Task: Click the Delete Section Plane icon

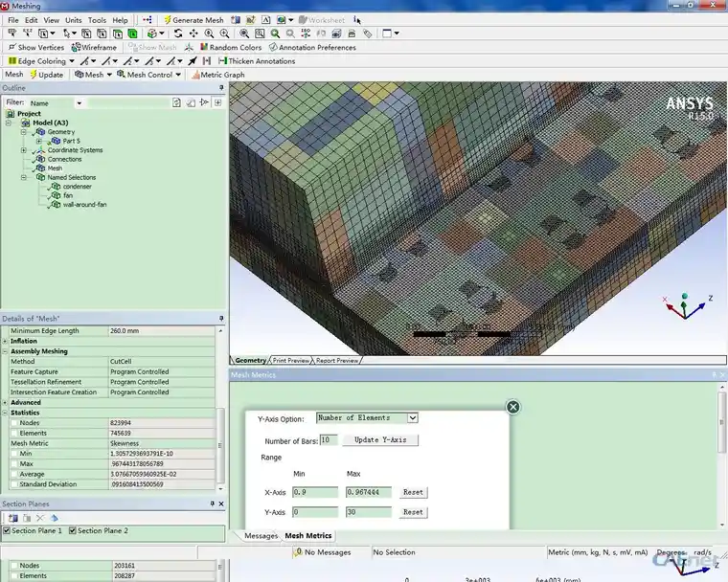Action: point(40,518)
